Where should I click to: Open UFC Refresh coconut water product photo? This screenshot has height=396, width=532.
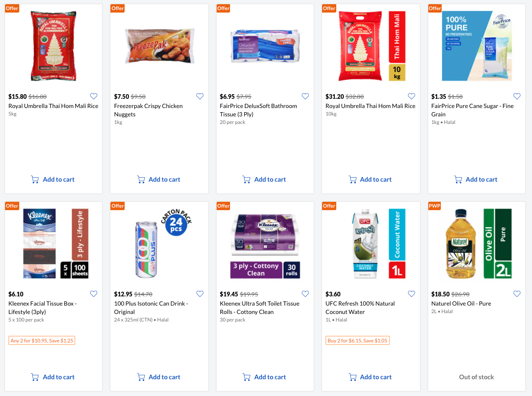pyautogui.click(x=371, y=244)
